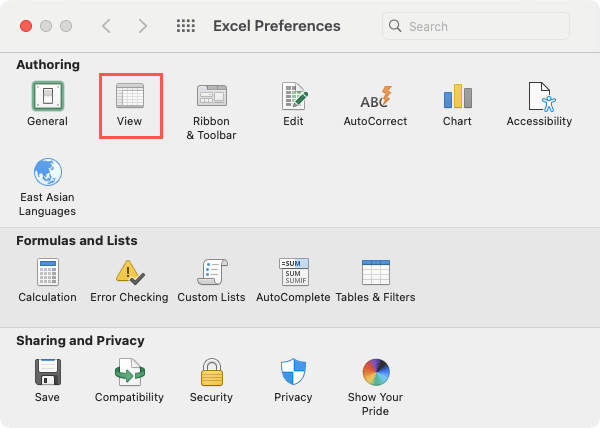The width and height of the screenshot is (600, 428).
Task: Click the Show All grid button
Action: (x=185, y=26)
